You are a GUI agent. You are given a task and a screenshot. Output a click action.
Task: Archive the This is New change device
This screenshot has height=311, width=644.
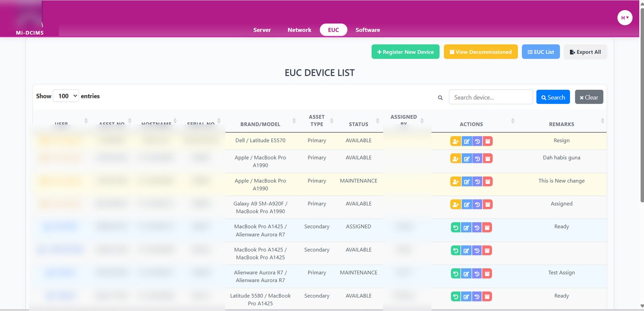(x=488, y=182)
